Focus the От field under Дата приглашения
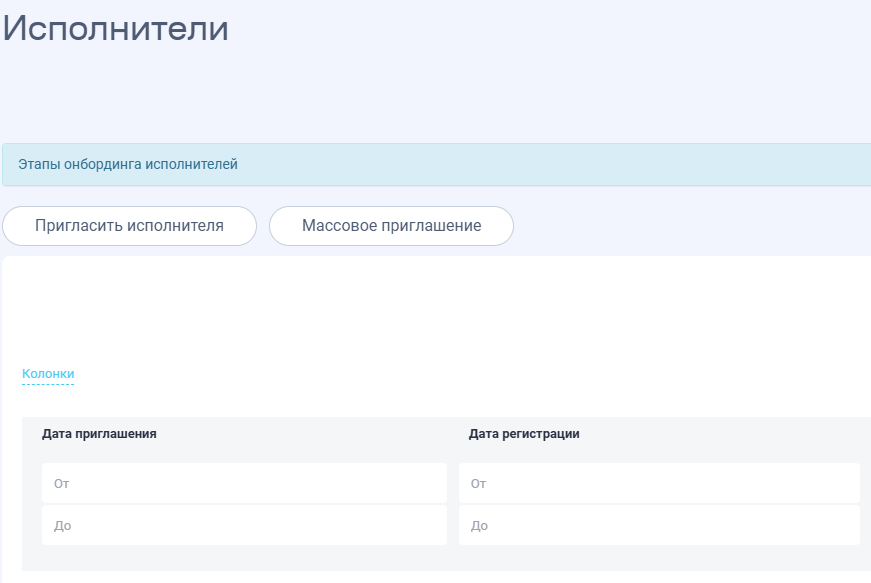Image resolution: width=871 pixels, height=583 pixels. [x=244, y=483]
